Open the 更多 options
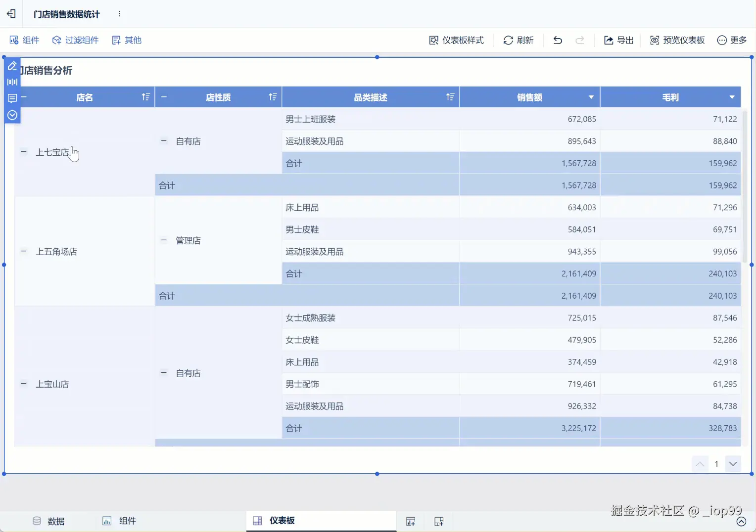Screen dimensions: 756x532 click(x=732, y=40)
